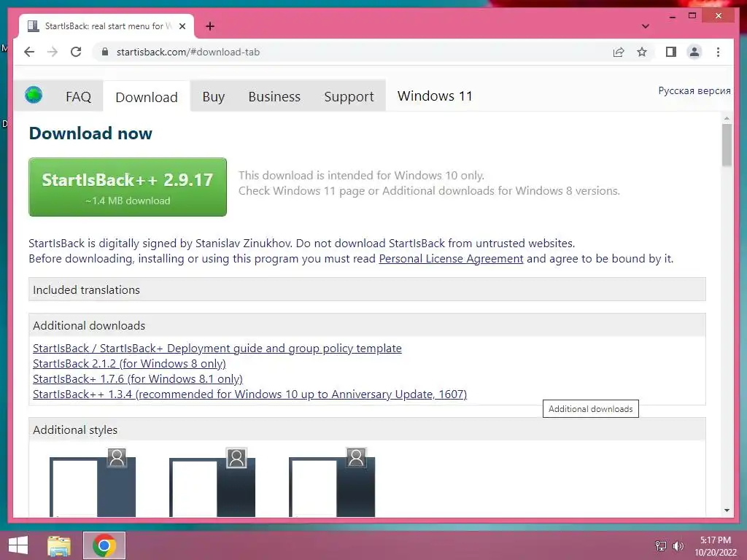Image resolution: width=747 pixels, height=560 pixels.
Task: Download StartIsBack+ 1.7.6 for Windows 8.1
Action: click(138, 378)
